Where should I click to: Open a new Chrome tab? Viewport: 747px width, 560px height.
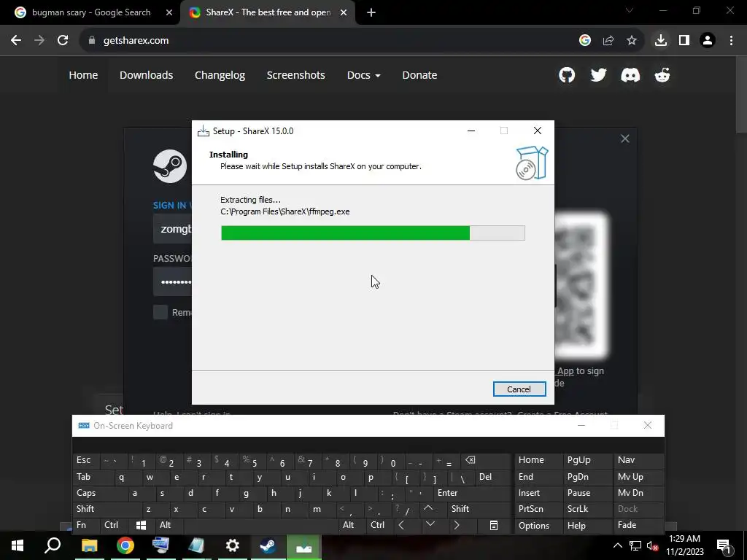(371, 12)
